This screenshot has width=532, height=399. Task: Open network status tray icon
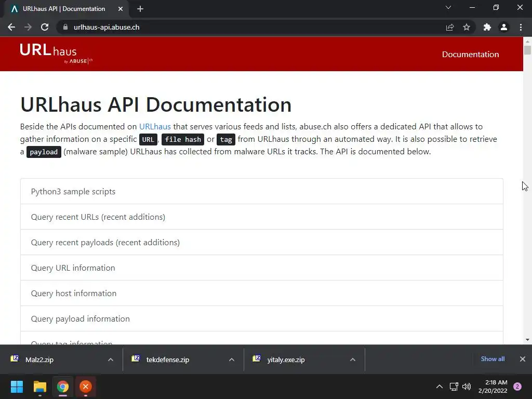(454, 387)
